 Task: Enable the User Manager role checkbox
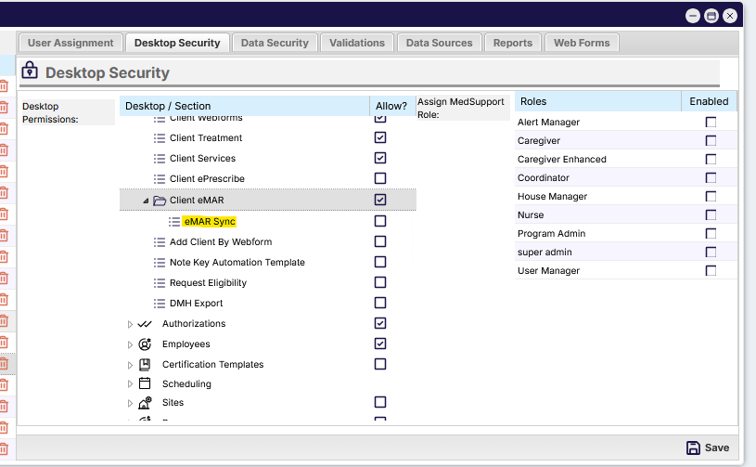tap(711, 271)
